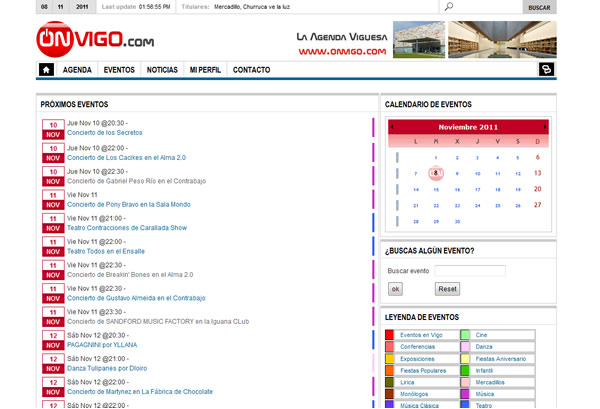Viewport: 600px width, 409px height.
Task: Open Concierto de Breakin' Bones en el Alma 2.0
Action: tap(130, 275)
